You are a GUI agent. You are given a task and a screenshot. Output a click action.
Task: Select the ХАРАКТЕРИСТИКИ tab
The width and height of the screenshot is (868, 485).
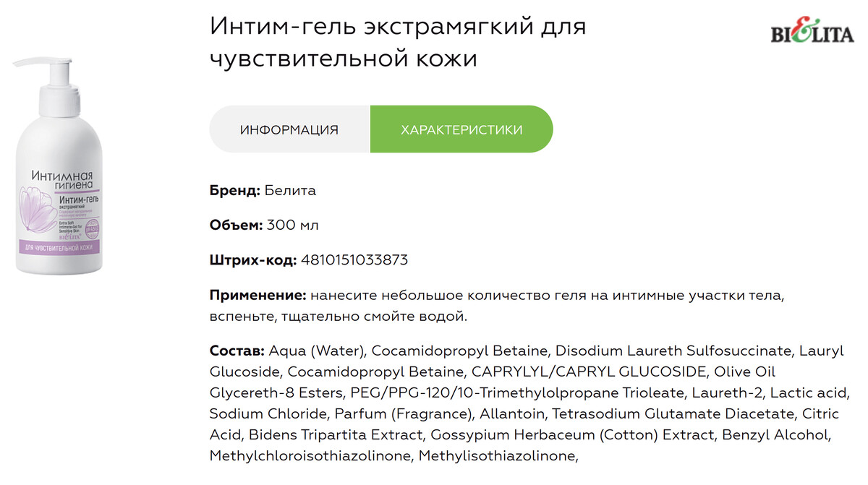(x=461, y=130)
